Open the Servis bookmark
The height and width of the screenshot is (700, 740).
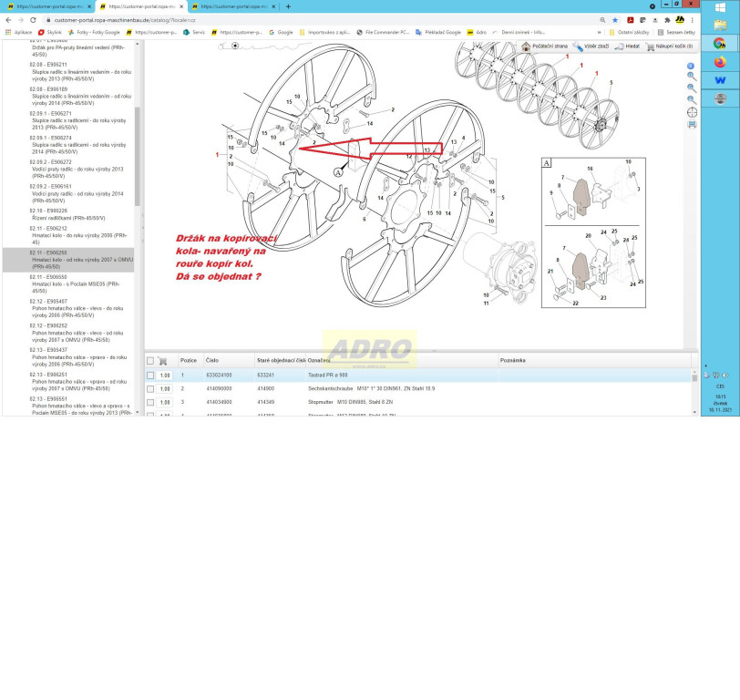[x=194, y=33]
